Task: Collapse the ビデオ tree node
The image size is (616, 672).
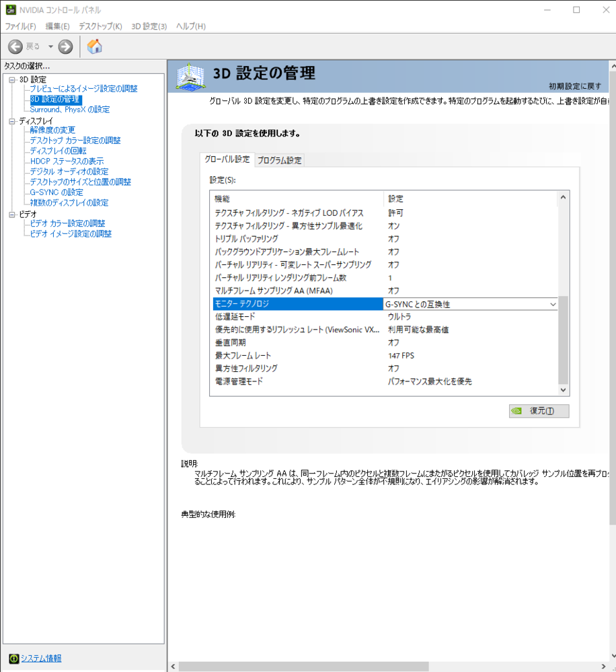Action: pos(12,215)
